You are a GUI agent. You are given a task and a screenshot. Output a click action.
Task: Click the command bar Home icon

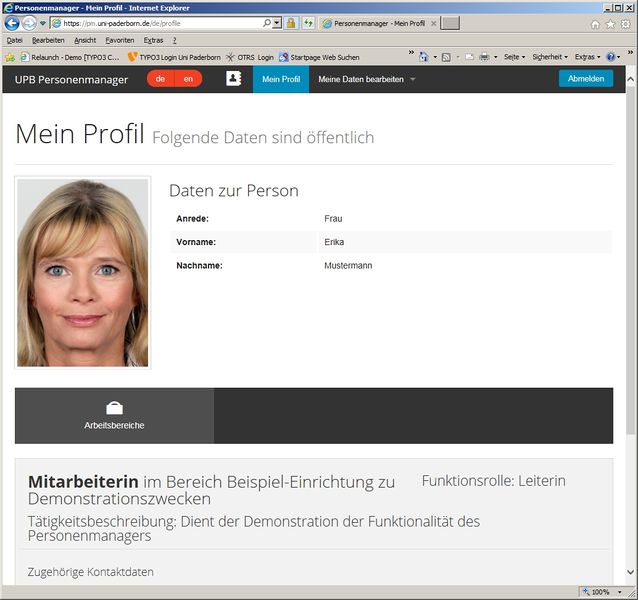424,57
